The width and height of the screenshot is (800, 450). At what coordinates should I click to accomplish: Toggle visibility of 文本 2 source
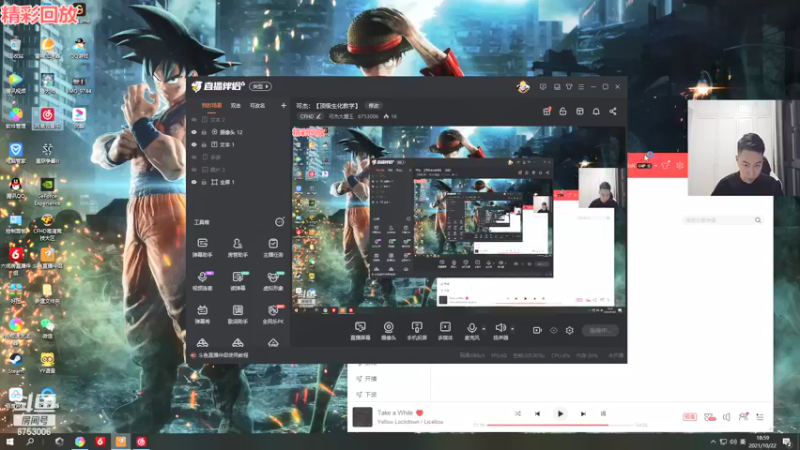194,119
